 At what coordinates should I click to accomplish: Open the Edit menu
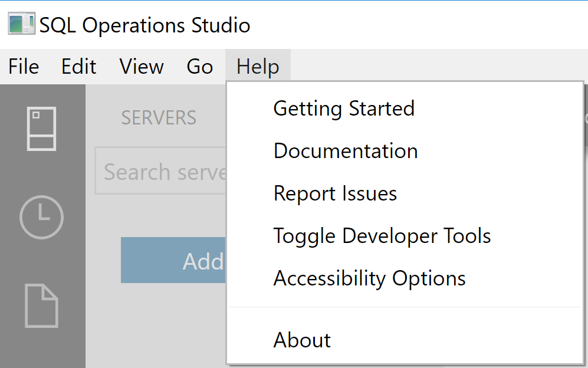tap(78, 67)
